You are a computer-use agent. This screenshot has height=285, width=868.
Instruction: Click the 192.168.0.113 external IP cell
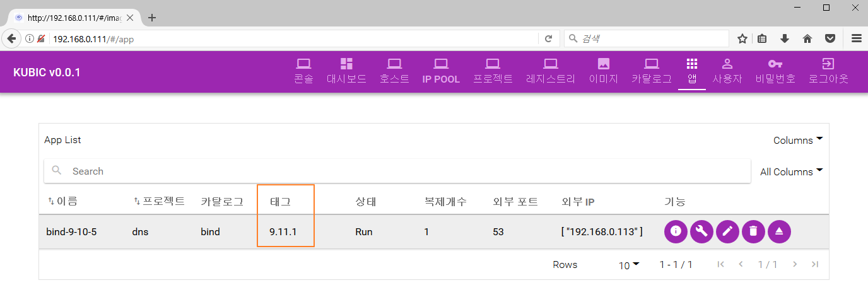click(x=602, y=231)
